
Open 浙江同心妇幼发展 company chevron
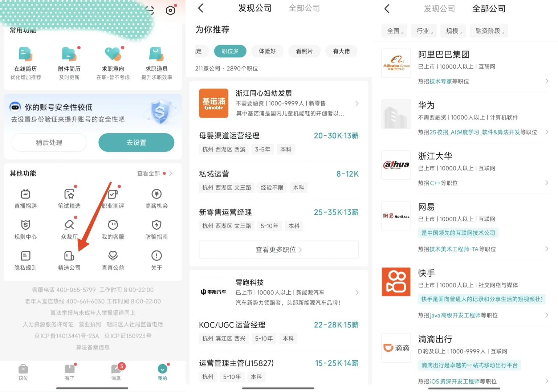click(x=357, y=103)
